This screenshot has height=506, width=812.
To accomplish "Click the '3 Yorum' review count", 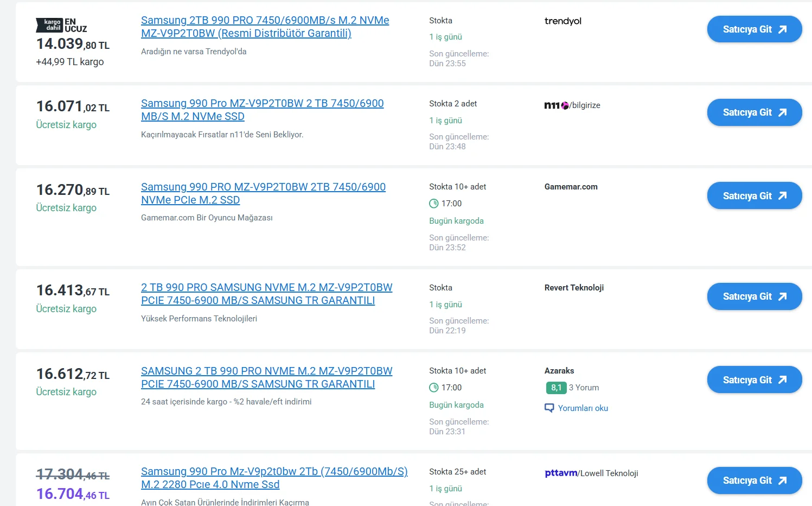I will click(584, 388).
